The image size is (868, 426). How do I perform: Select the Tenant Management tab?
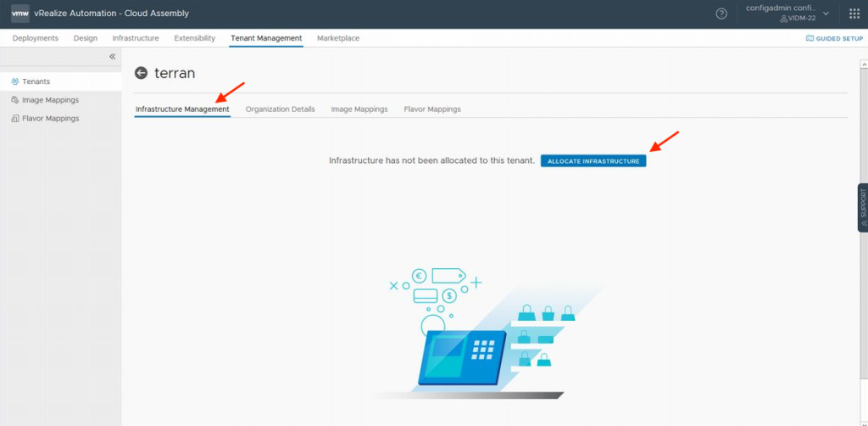pyautogui.click(x=266, y=38)
